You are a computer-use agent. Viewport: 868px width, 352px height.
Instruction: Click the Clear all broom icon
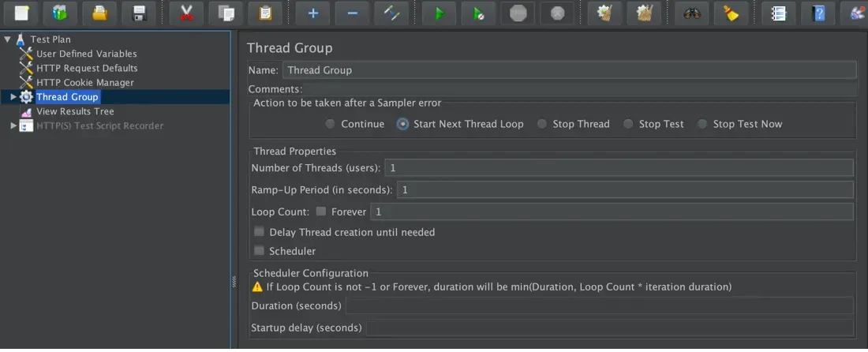tap(731, 13)
